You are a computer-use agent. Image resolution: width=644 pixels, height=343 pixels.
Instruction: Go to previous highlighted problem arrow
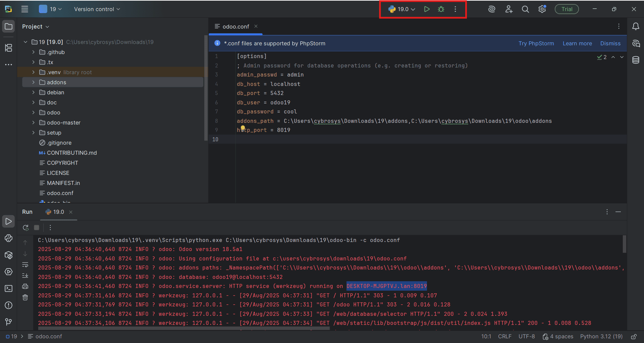coord(613,57)
